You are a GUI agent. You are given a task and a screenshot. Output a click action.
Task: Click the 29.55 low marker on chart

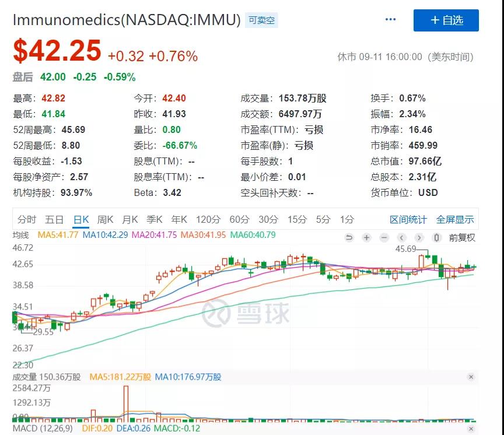(43, 332)
